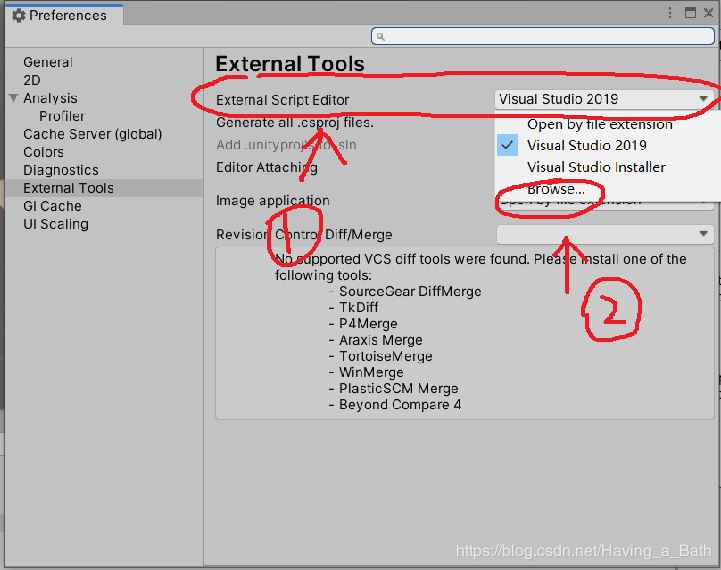Screen dimensions: 721x570
Task: Click the External Tools heading
Action: click(290, 64)
